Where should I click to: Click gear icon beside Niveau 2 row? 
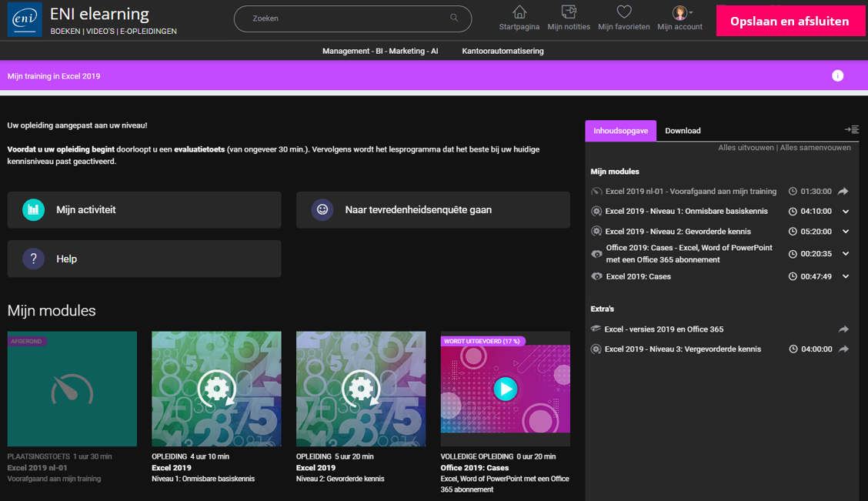(x=596, y=232)
